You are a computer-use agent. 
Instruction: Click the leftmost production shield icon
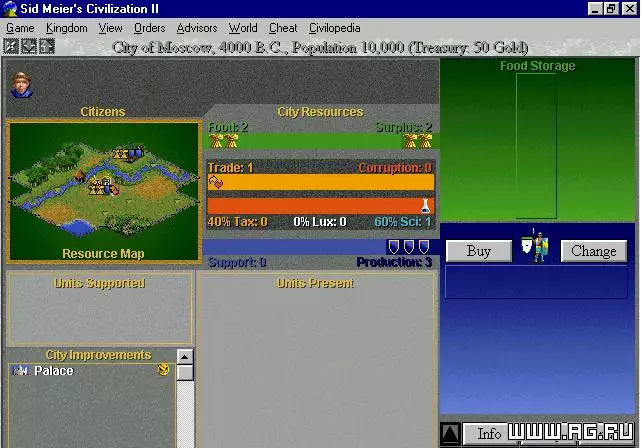pyautogui.click(x=394, y=246)
